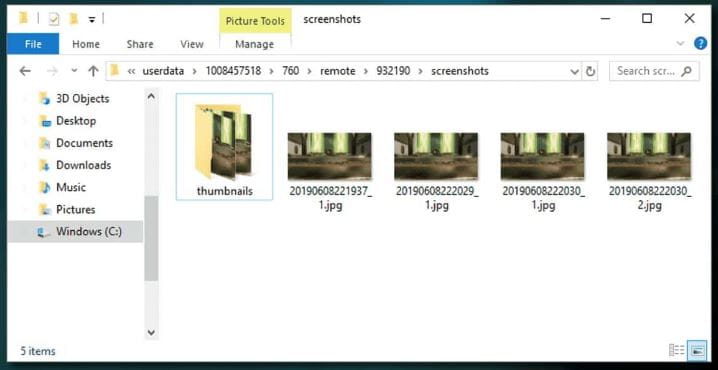The width and height of the screenshot is (718, 370).
Task: Expand the ribbon with the chevron
Action: (x=680, y=44)
